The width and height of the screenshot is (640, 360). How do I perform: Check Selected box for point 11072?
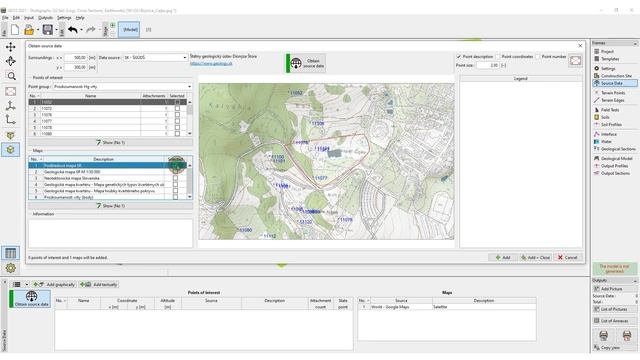click(177, 109)
